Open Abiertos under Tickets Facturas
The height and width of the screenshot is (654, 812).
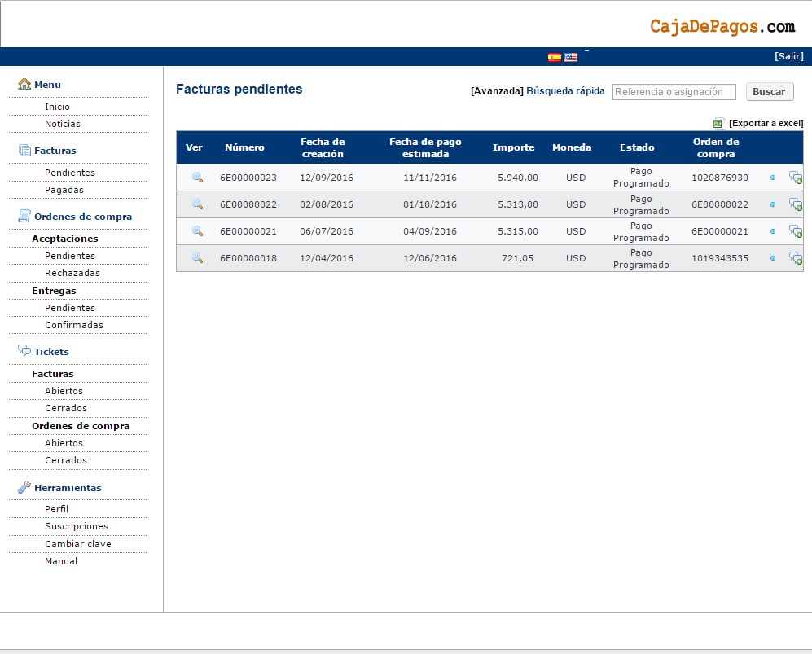tap(64, 391)
